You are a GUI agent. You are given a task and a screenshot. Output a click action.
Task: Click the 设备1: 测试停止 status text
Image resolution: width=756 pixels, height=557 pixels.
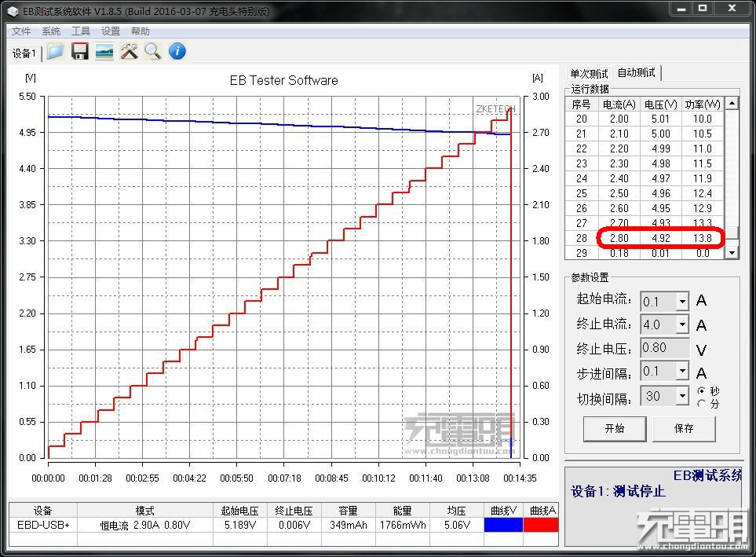click(x=618, y=491)
